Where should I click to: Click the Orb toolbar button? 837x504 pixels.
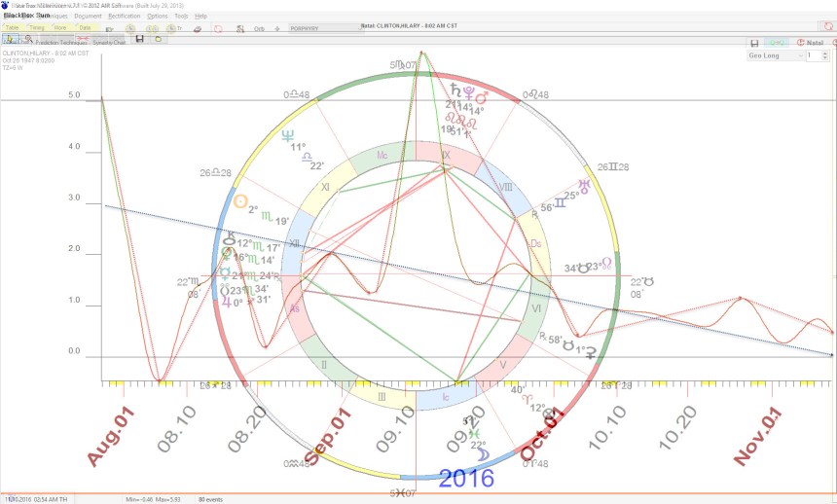(x=259, y=29)
